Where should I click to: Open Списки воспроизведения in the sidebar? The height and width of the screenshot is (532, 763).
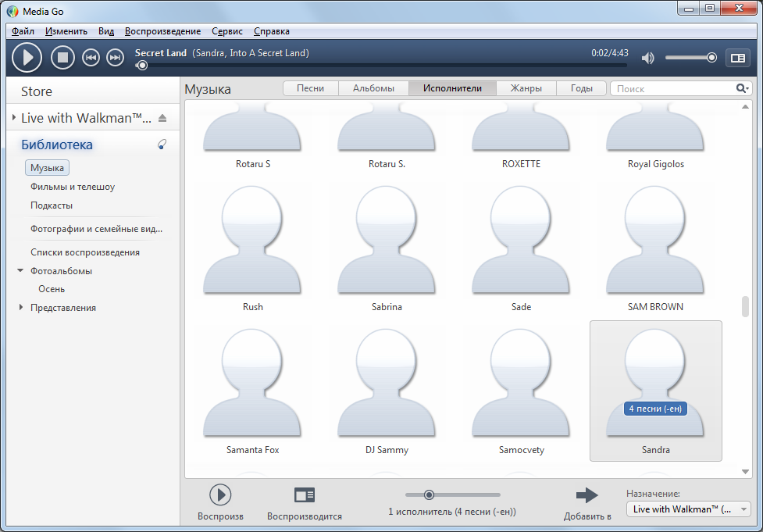click(85, 252)
